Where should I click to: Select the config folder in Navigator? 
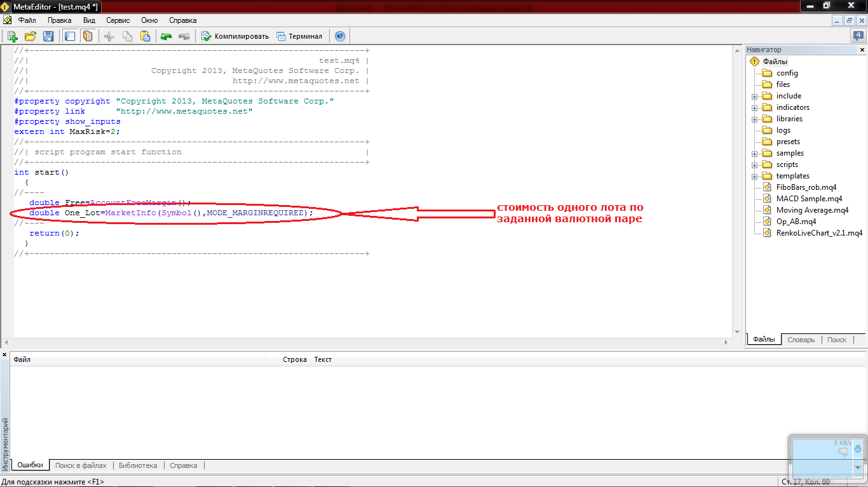(x=787, y=73)
